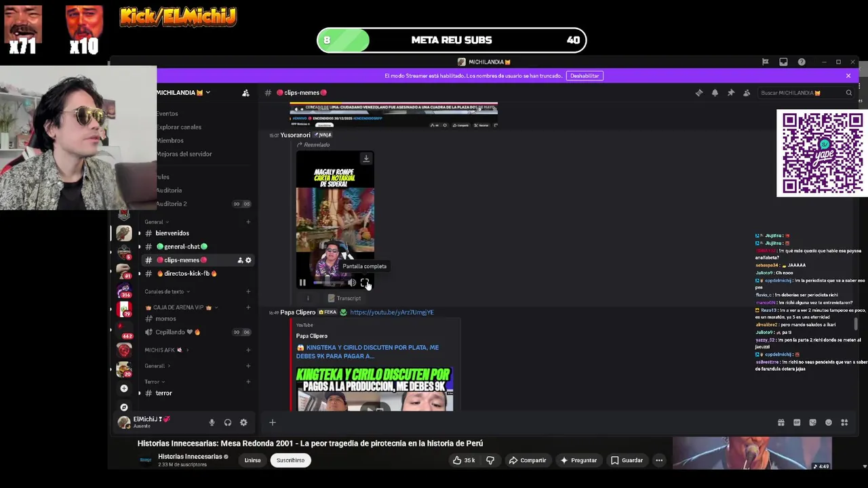Open the threads icon in channel header
Image resolution: width=868 pixels, height=488 pixels.
(699, 93)
